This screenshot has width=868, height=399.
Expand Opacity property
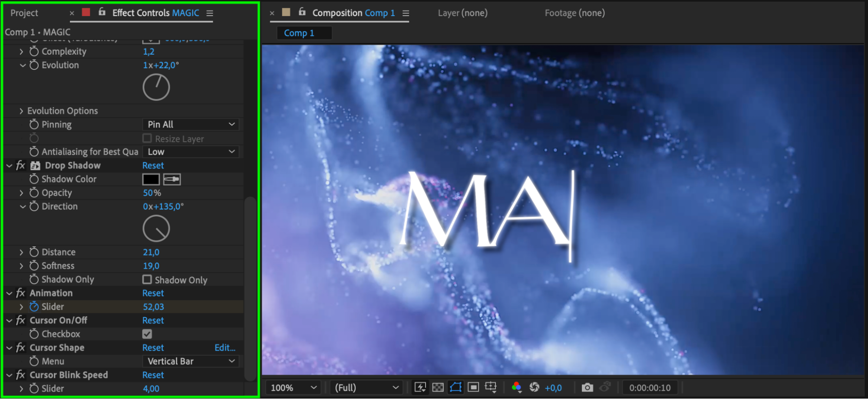[x=21, y=193]
